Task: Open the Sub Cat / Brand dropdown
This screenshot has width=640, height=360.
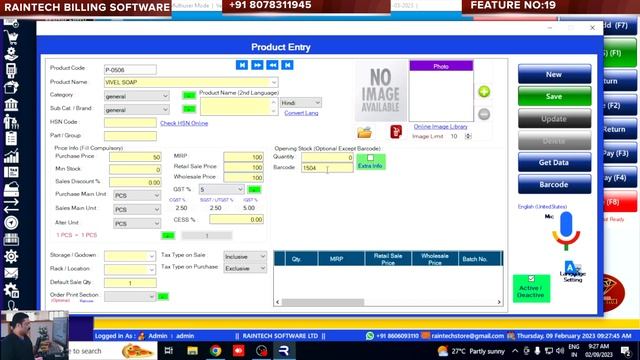Action: click(165, 110)
